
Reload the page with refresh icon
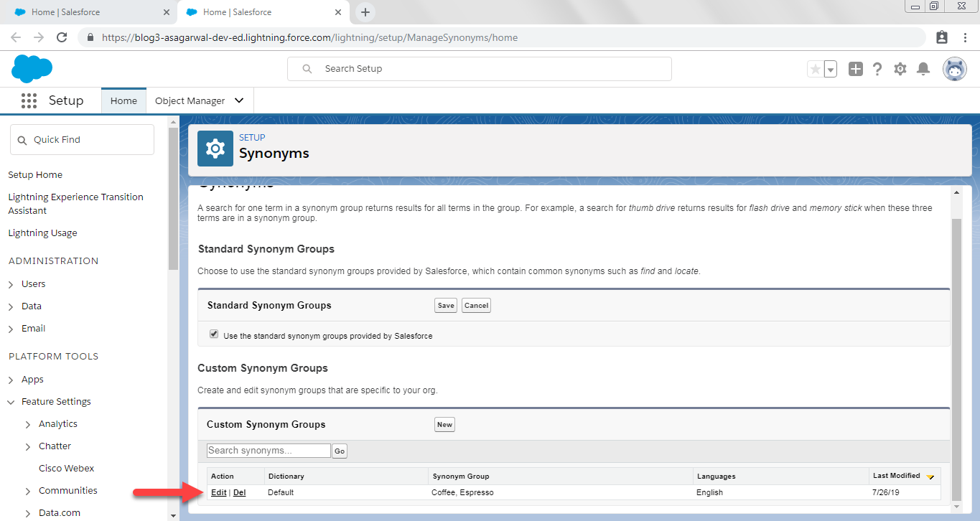(63, 37)
